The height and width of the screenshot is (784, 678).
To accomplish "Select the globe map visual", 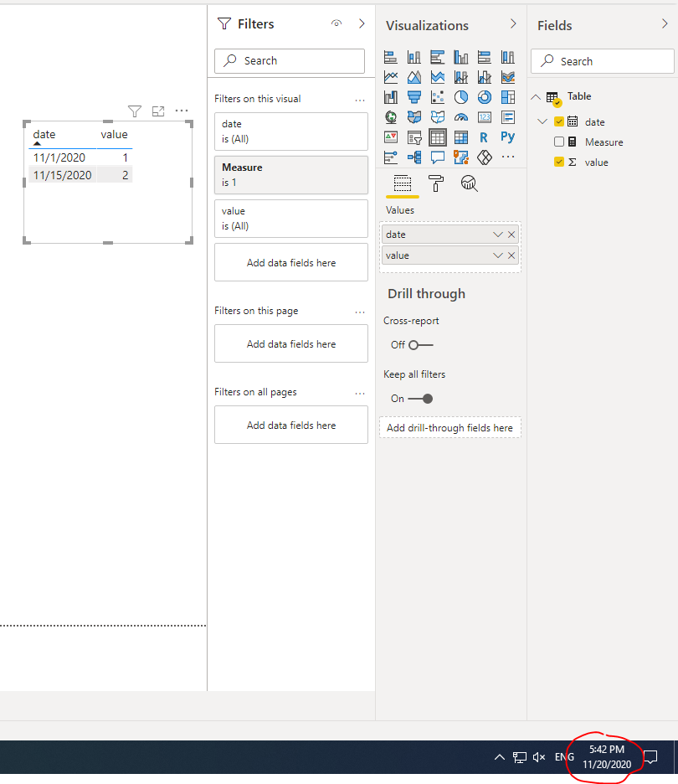I will tap(391, 117).
